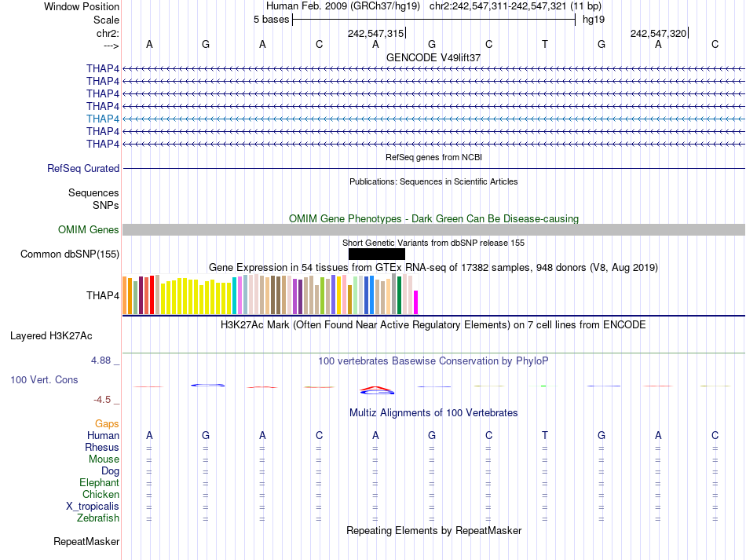Click the 242,547,315 position marker
Viewport: 746px width, 560px height.
[376, 33]
